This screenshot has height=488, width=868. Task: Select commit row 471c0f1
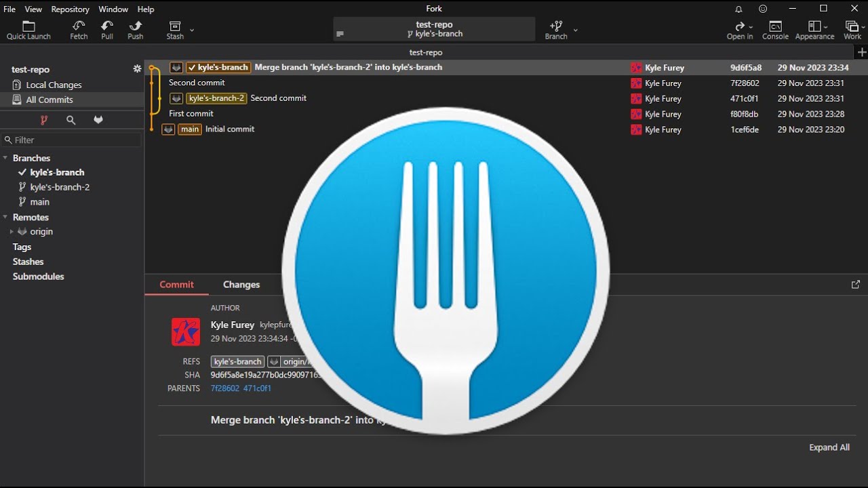506,98
